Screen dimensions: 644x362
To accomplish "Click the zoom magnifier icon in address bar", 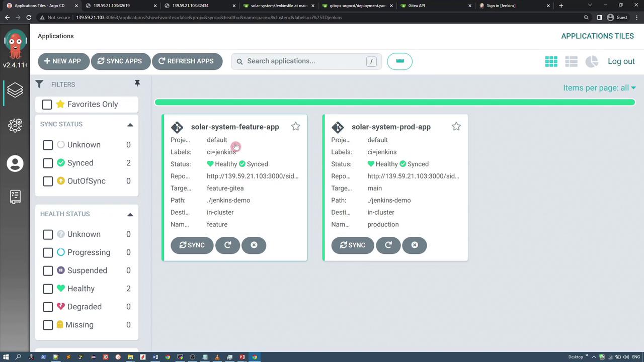I will pos(586,17).
